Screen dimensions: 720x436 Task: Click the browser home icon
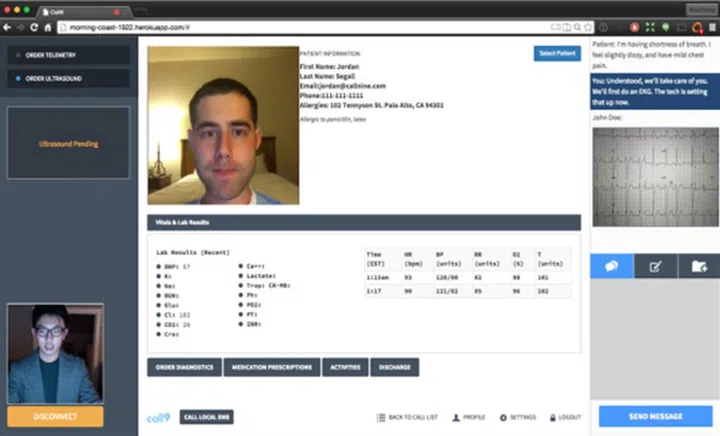click(48, 27)
